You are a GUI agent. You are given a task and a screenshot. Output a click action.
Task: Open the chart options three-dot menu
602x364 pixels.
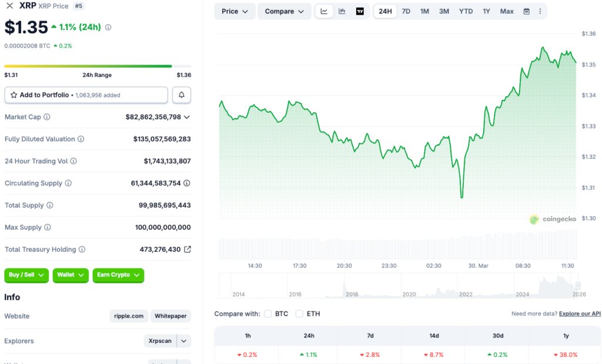tap(540, 11)
